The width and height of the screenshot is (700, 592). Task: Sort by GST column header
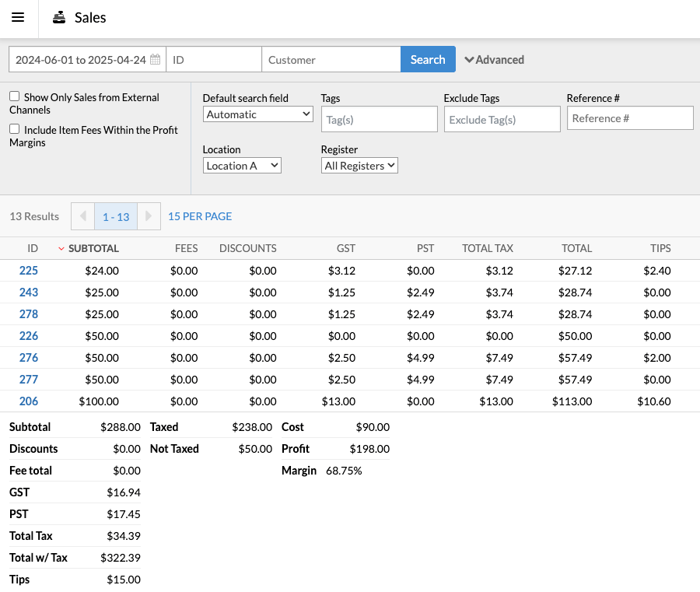[346, 248]
